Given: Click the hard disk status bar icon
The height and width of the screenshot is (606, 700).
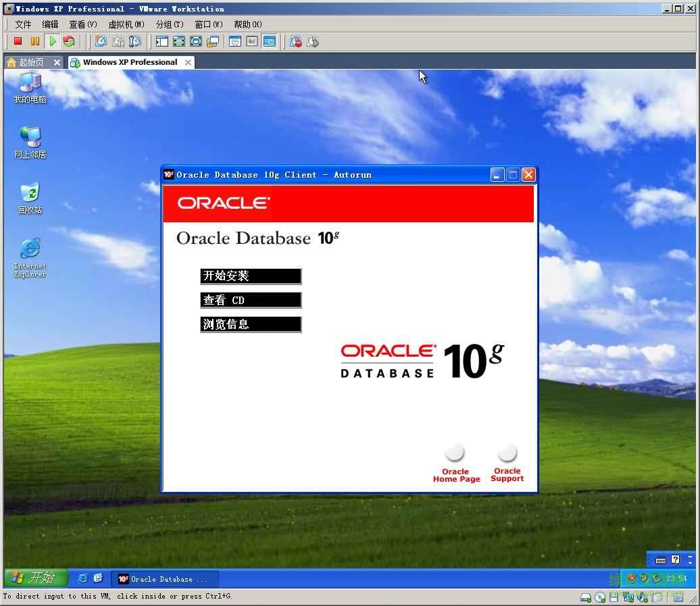Looking at the screenshot, I should (585, 597).
